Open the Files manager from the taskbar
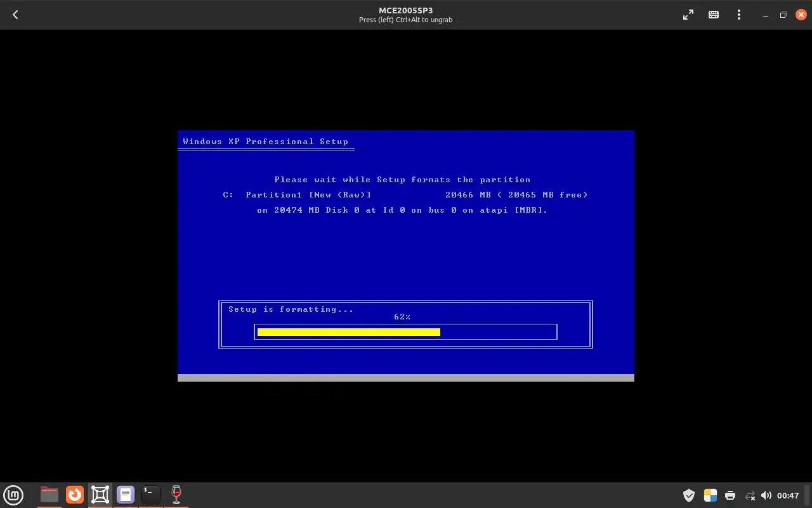Image resolution: width=812 pixels, height=508 pixels. click(x=49, y=495)
